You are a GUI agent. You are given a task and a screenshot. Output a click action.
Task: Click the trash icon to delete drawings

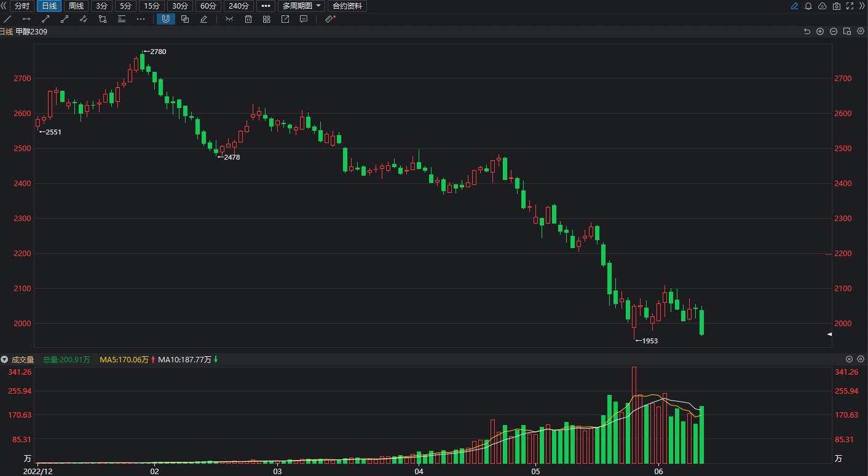248,19
